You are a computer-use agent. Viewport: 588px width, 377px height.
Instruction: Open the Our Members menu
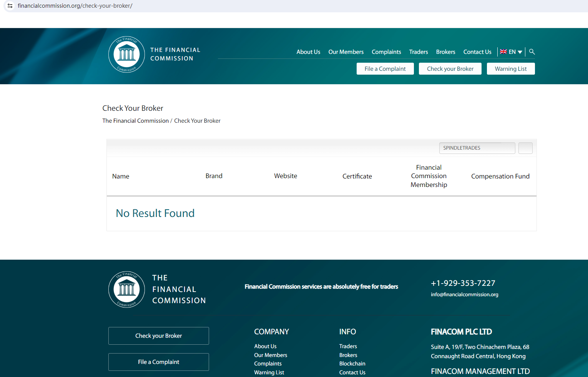346,52
